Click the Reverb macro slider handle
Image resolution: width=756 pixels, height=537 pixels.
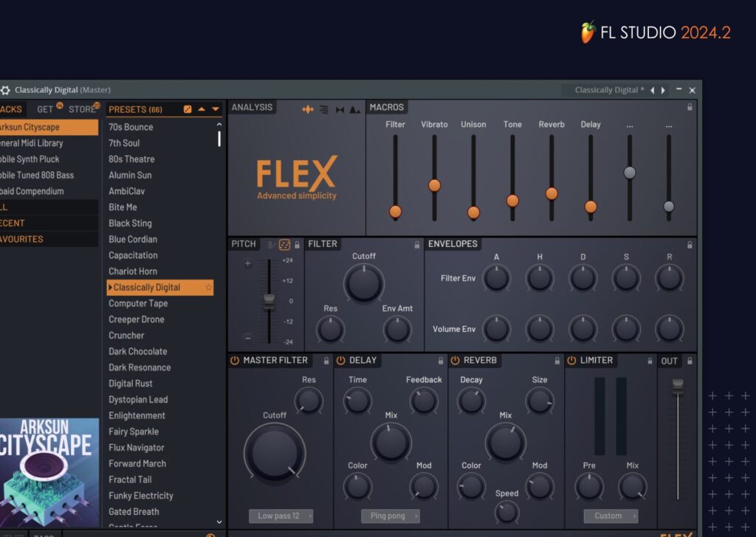pos(551,193)
